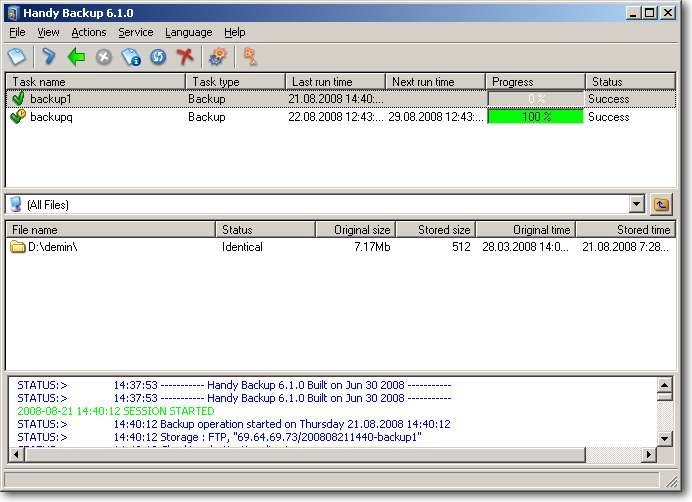The height and width of the screenshot is (502, 692).
Task: Click the orange up-folder button
Action: (661, 204)
